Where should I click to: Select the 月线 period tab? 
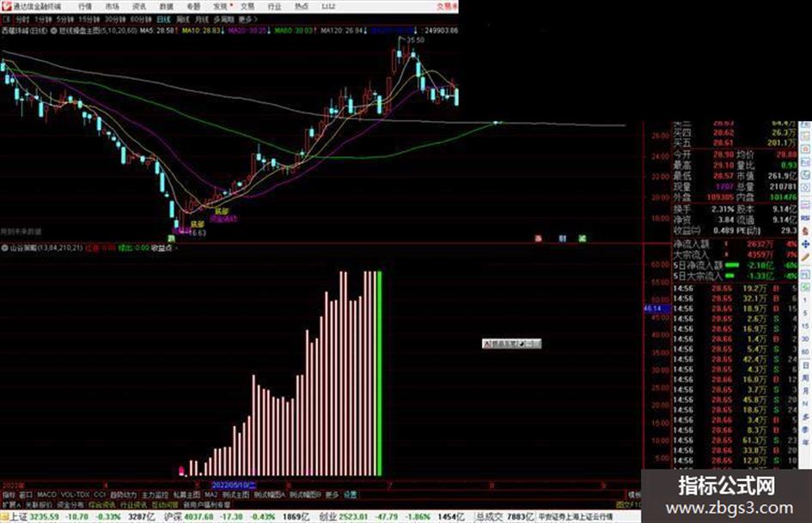201,19
